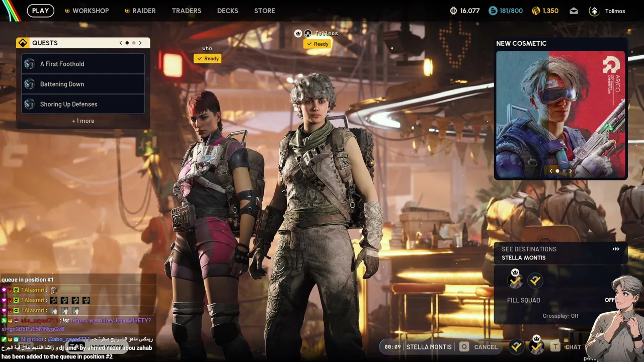644x362 pixels.
Task: Click the icon next to Shoring Up Defenses
Action: pyautogui.click(x=30, y=104)
